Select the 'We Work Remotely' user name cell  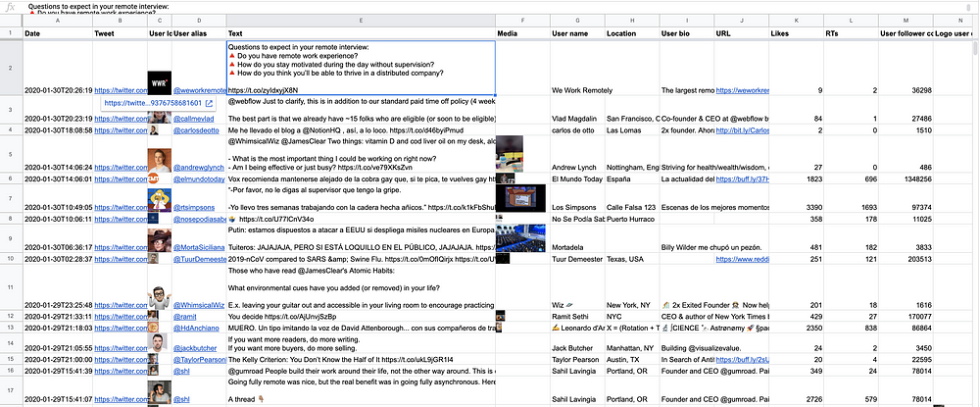[x=577, y=68]
